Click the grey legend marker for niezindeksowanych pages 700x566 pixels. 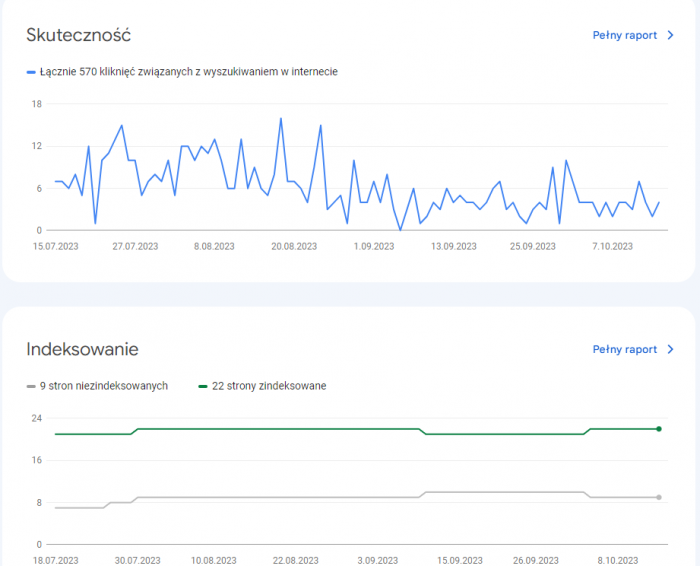click(31, 386)
